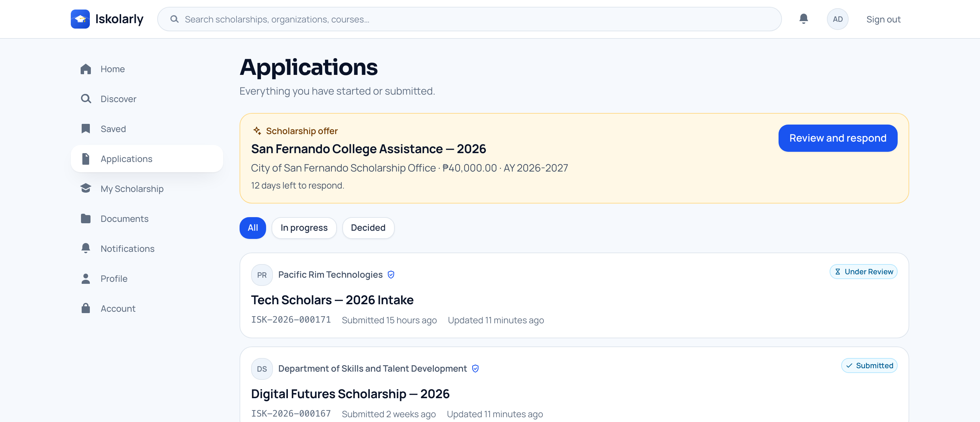Click the Discover magnifier icon in sidebar

point(86,99)
